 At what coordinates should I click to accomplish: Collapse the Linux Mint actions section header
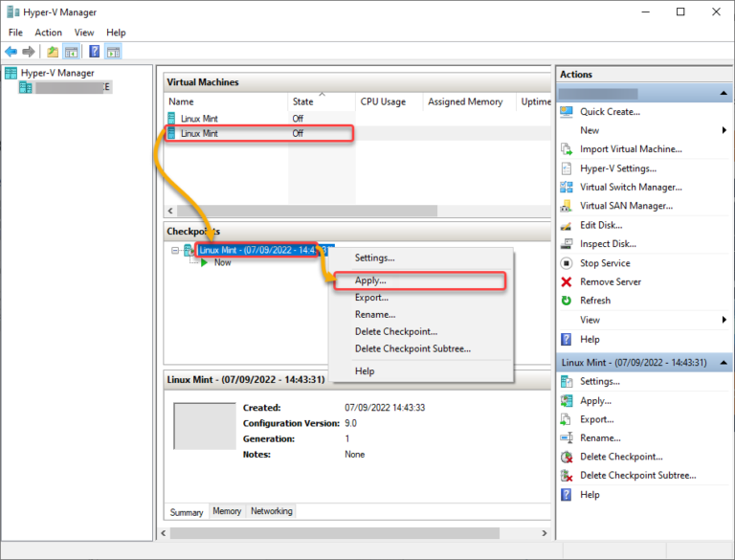tap(723, 363)
